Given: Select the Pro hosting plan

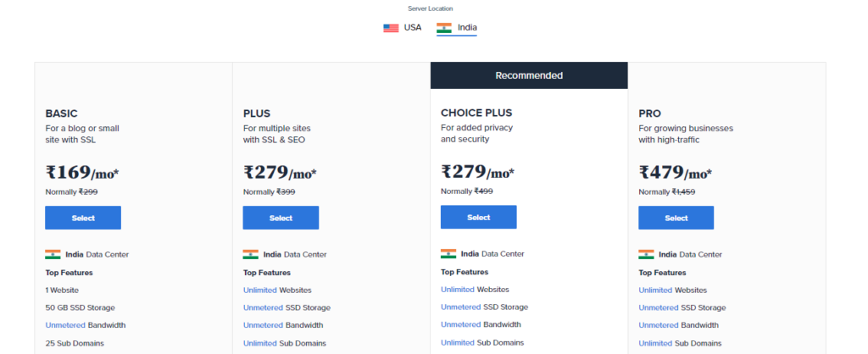Looking at the screenshot, I should pos(676,218).
